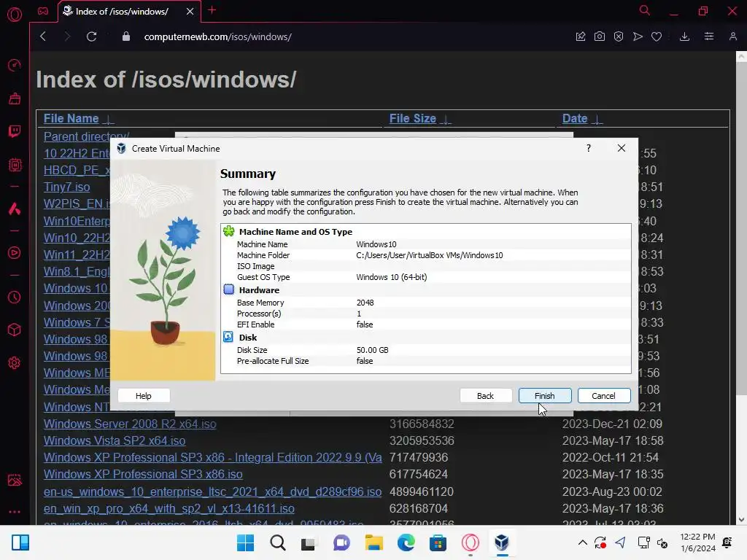
Task: Reload the current page
Action: pyautogui.click(x=91, y=36)
